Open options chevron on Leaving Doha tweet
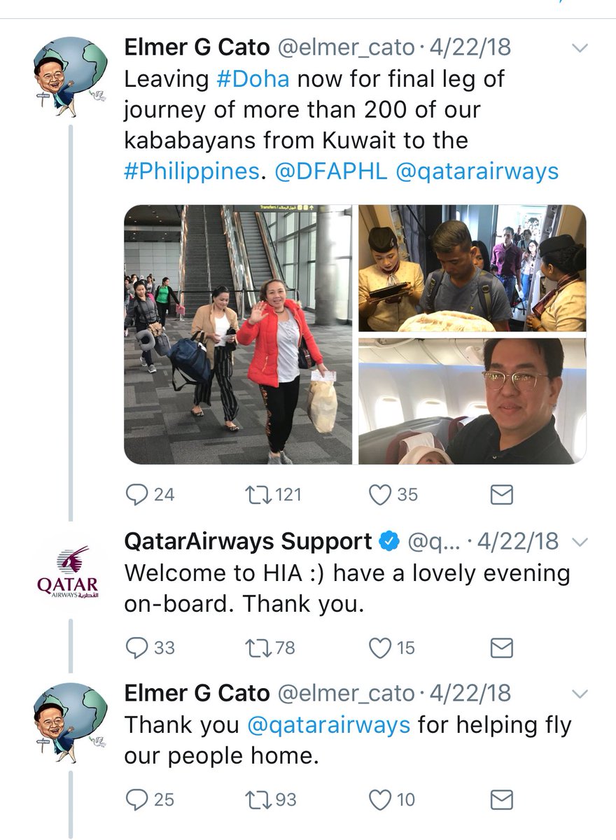This screenshot has width=616, height=840. (580, 49)
